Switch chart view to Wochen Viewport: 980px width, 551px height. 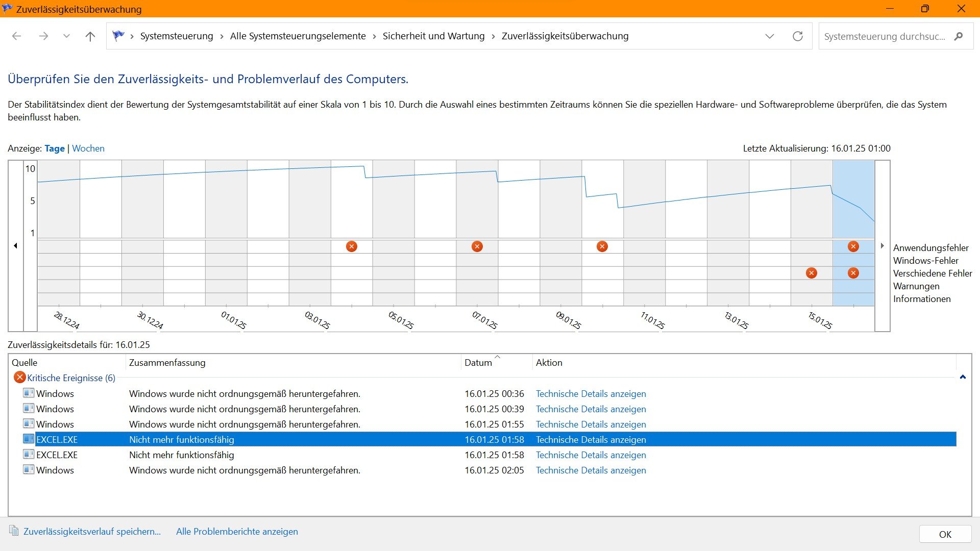(x=88, y=148)
